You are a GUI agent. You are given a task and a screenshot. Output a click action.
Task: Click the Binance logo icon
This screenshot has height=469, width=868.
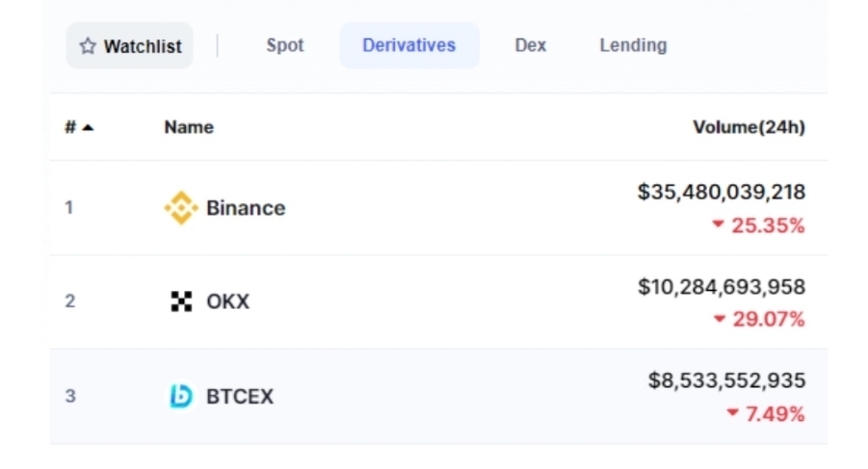[x=181, y=208]
